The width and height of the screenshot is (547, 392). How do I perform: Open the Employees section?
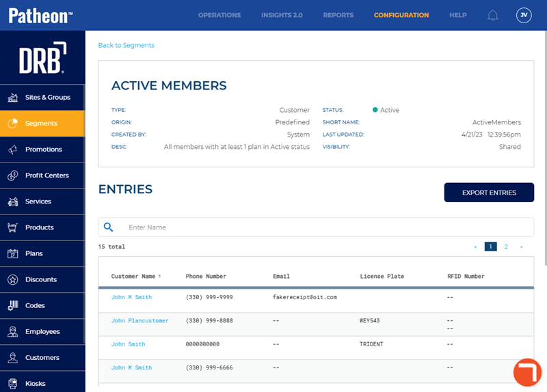pyautogui.click(x=42, y=331)
